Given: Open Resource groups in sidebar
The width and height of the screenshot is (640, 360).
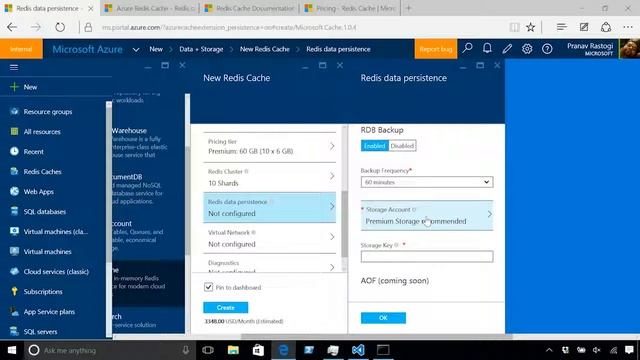Looking at the screenshot, I should [48, 111].
